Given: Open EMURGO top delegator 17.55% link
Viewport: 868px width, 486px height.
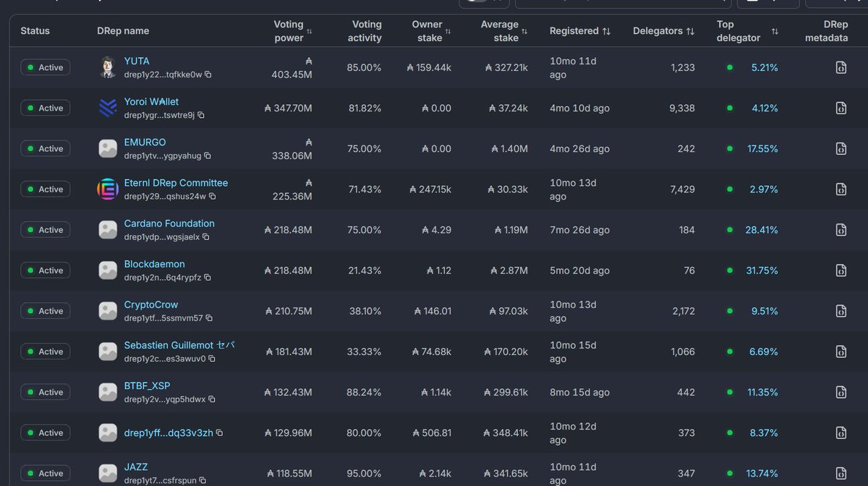Looking at the screenshot, I should (762, 148).
